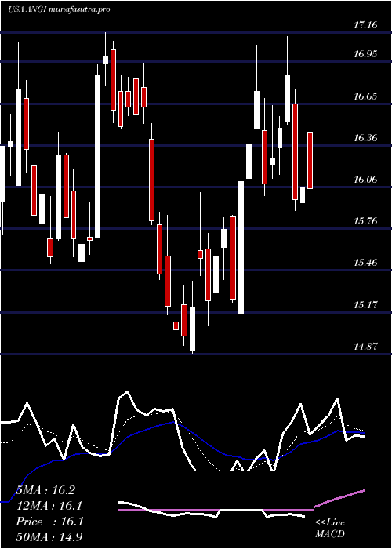Select the 16.36 price axis label
This screenshot has height=549, width=392.
click(x=366, y=138)
